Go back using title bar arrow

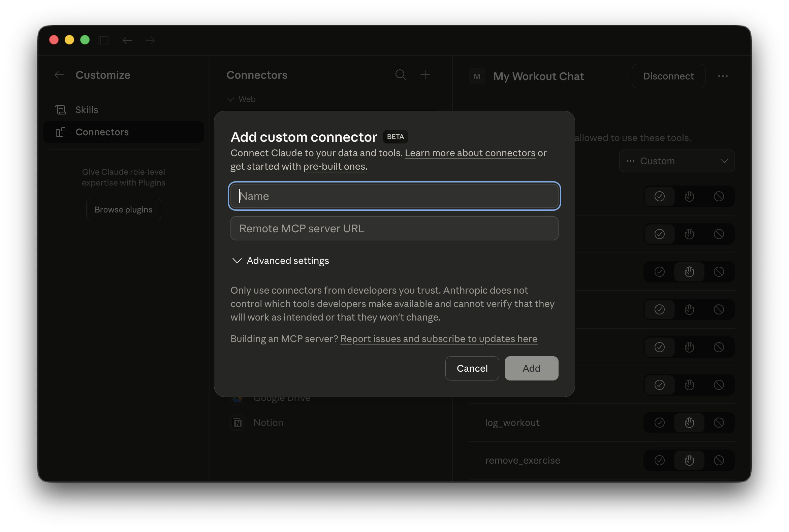[x=127, y=40]
